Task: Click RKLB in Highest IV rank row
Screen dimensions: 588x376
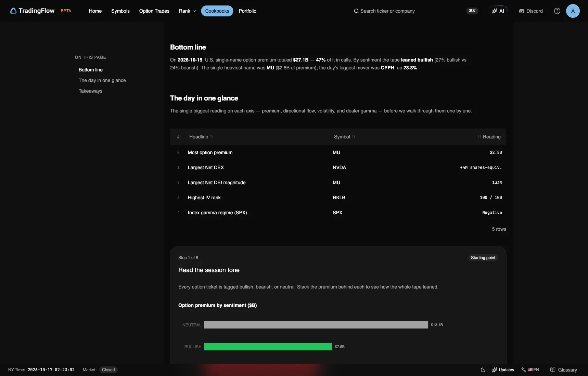Action: click(339, 198)
